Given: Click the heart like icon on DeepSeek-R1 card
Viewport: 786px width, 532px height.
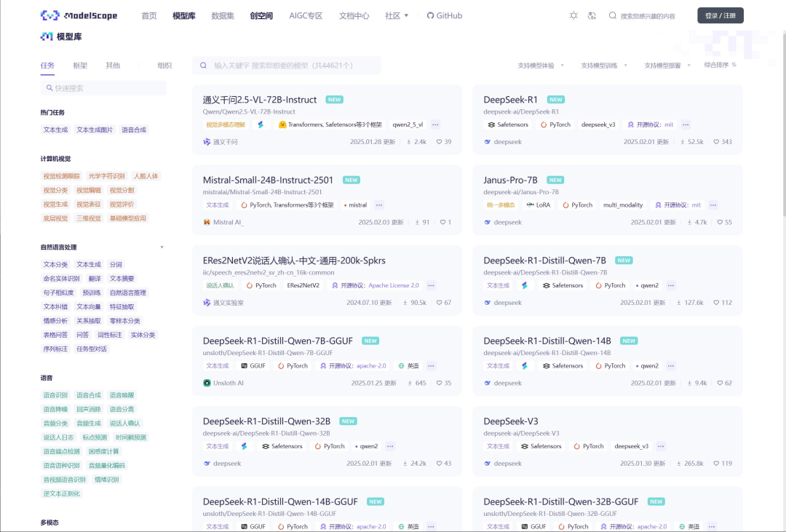Looking at the screenshot, I should (x=716, y=142).
